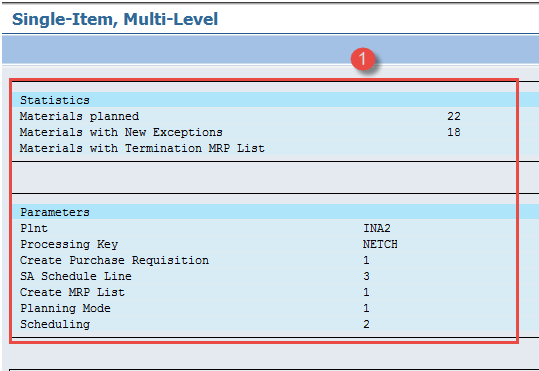
Task: Select the Materials planned value 22
Action: (454, 116)
